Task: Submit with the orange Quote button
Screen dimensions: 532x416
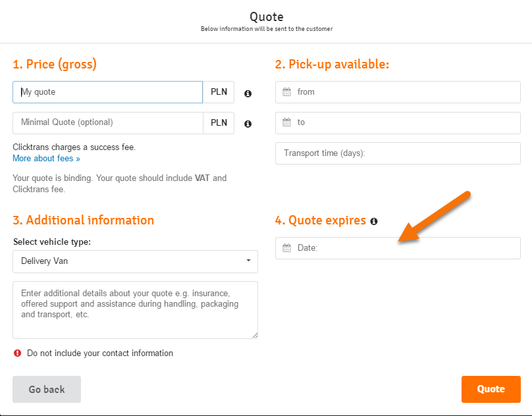Action: [491, 389]
